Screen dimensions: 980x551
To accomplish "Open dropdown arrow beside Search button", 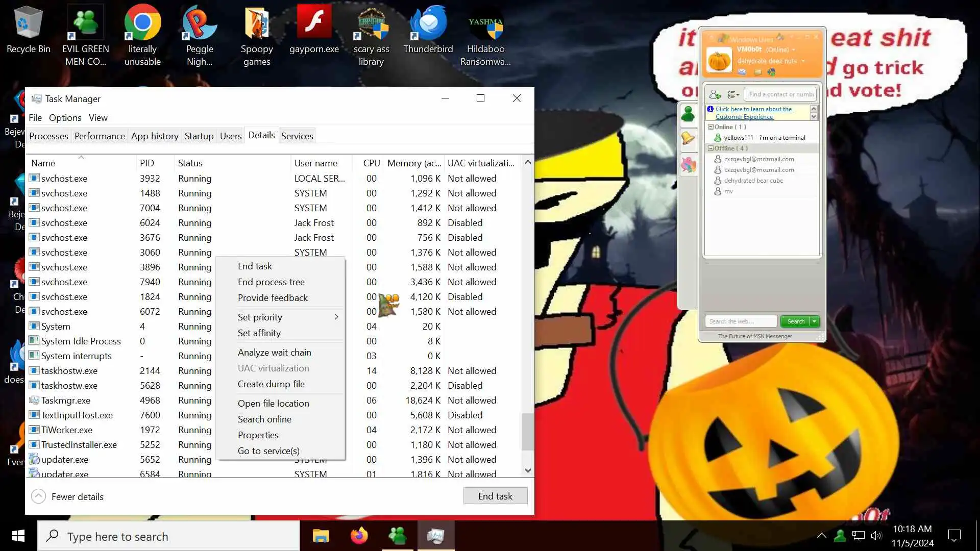I will pyautogui.click(x=815, y=321).
